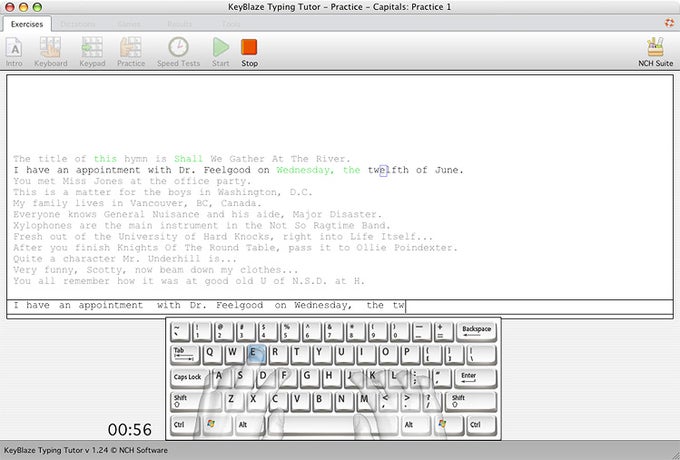This screenshot has width=680, height=460.
Task: Click the line 'My family lives in Vancouver, BC, Canada.'
Action: coord(137,203)
